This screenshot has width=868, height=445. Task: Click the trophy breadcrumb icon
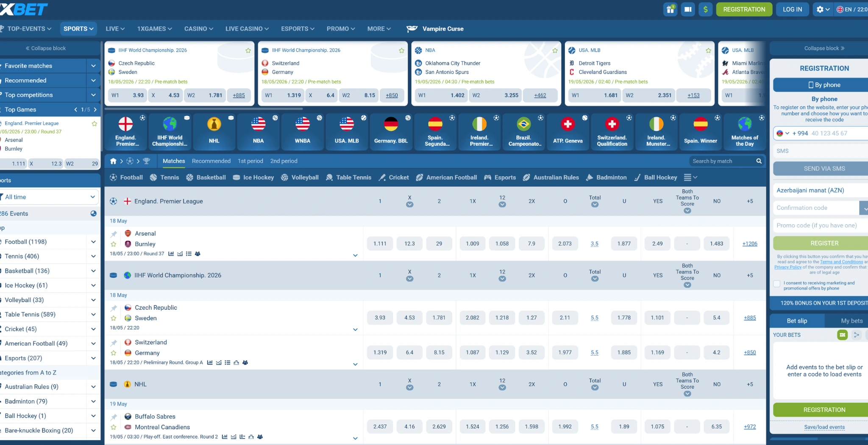click(x=147, y=161)
